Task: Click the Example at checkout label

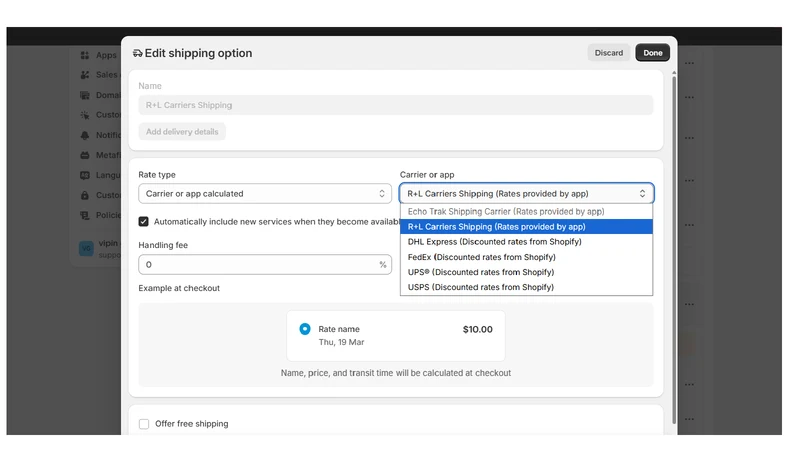Action: (179, 288)
